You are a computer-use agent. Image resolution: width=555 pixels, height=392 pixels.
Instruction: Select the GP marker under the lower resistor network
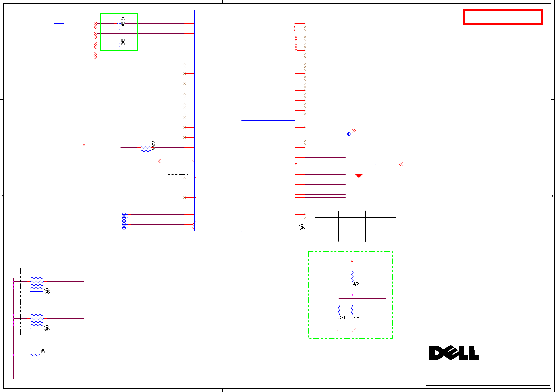(47, 328)
